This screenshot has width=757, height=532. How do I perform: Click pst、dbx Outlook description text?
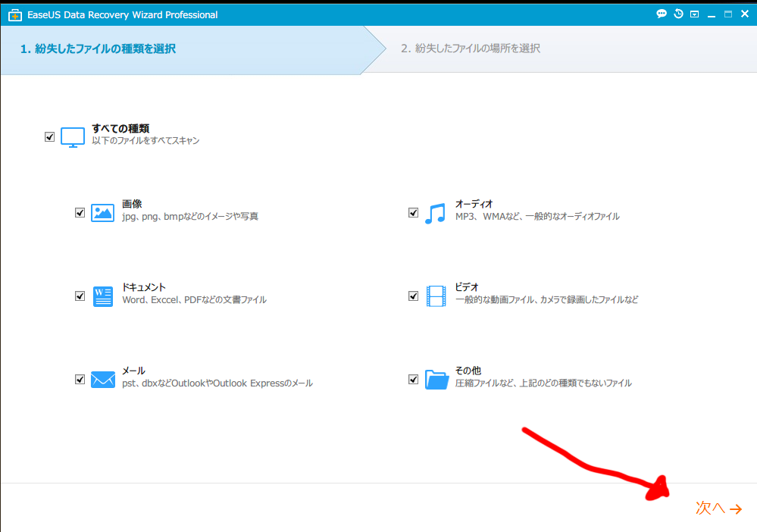coord(217,383)
